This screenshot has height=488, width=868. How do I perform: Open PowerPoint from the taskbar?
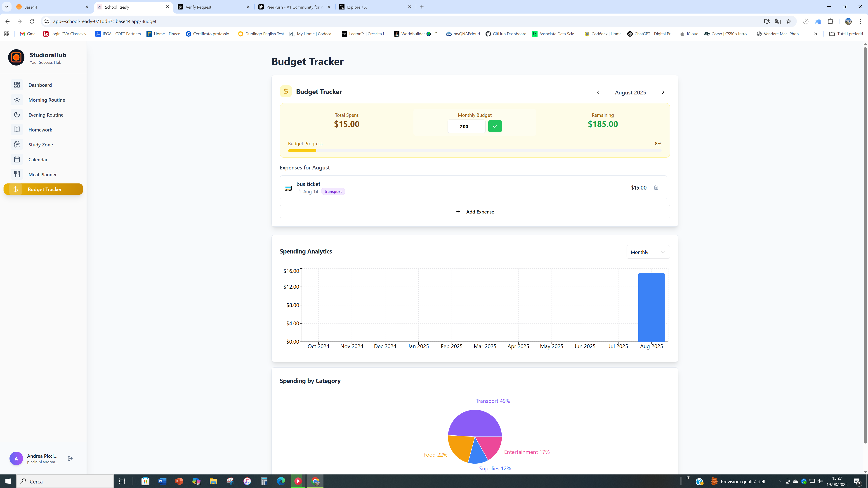(179, 481)
